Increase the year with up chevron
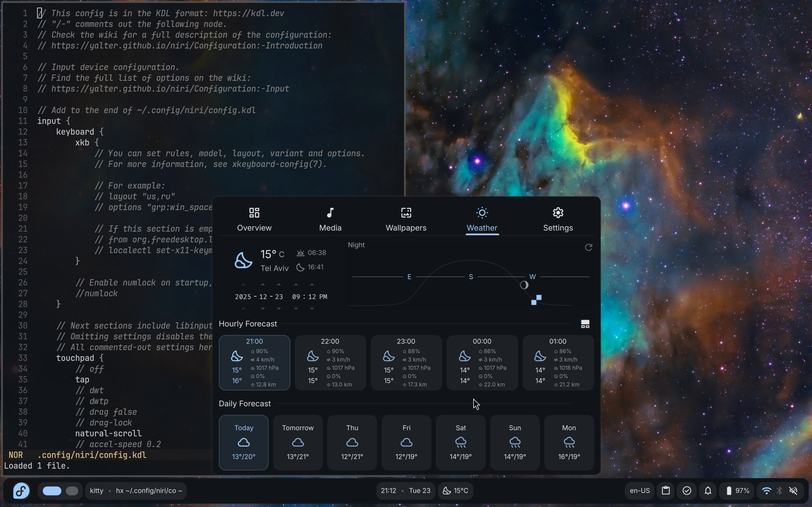 tap(243, 285)
